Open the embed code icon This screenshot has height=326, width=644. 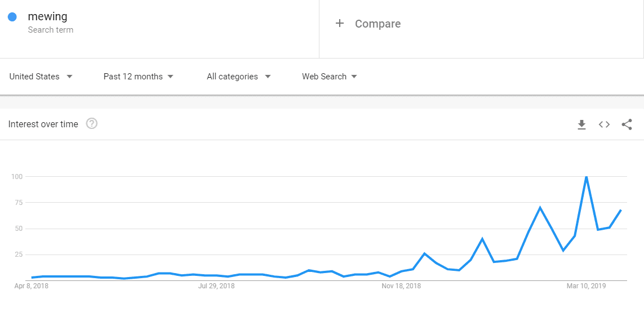click(604, 124)
